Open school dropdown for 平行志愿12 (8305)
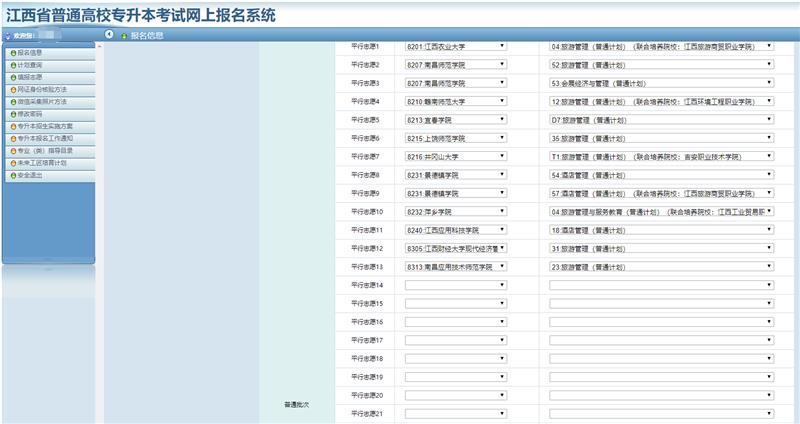This screenshot has width=800, height=424. [456, 248]
